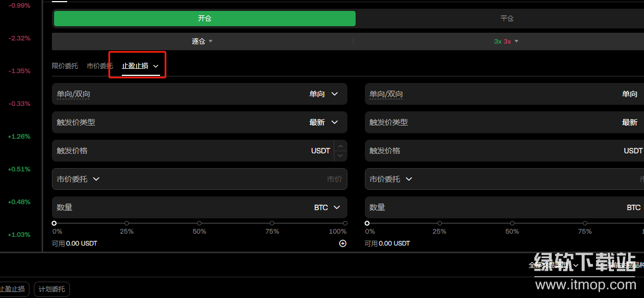644x298 pixels.
Task: Click the plus icon beside available USDT balance
Action: click(343, 243)
